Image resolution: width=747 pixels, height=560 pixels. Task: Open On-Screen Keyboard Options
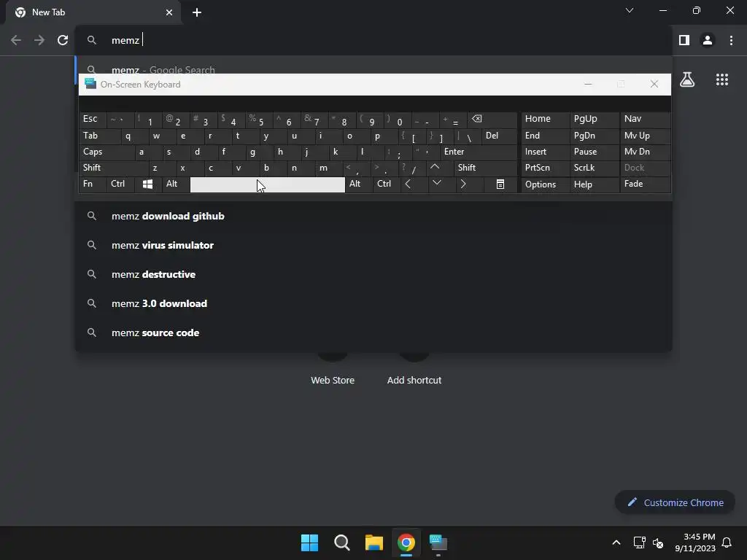[x=546, y=184]
